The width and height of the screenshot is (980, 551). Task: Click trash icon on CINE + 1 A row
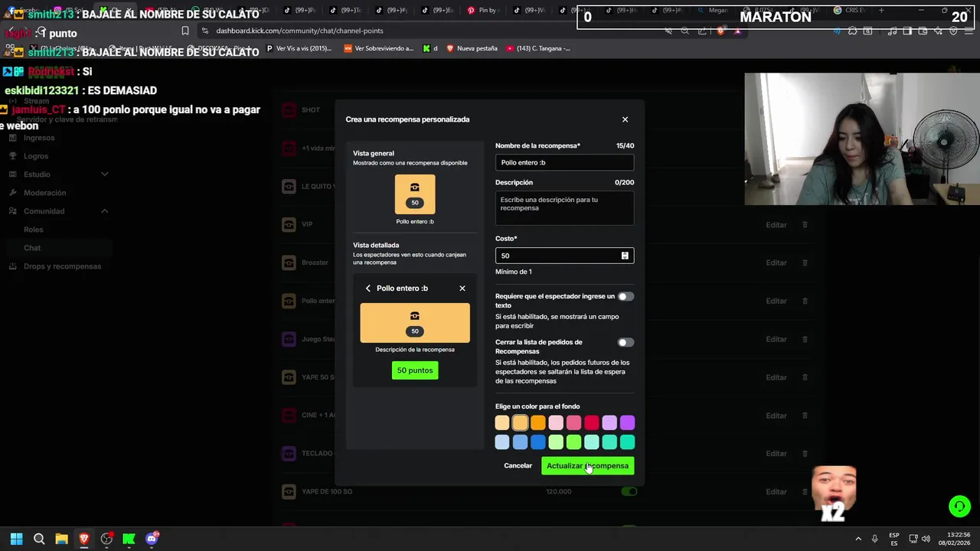tap(805, 416)
